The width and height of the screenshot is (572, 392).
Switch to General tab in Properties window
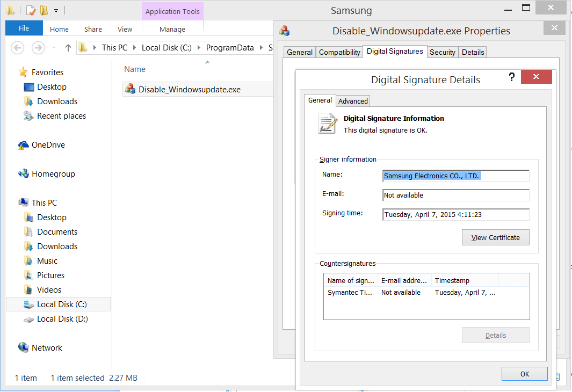[300, 52]
